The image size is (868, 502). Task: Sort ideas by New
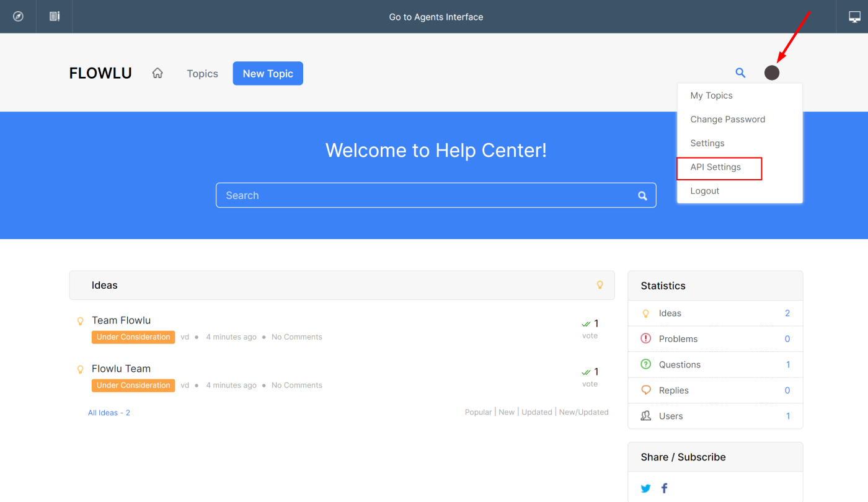[507, 412]
